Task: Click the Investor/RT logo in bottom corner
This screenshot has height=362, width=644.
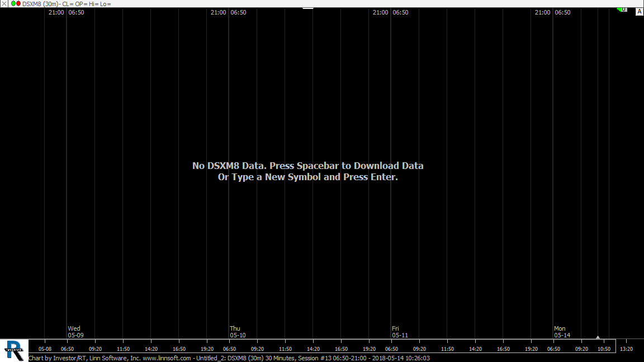Action: (14, 350)
